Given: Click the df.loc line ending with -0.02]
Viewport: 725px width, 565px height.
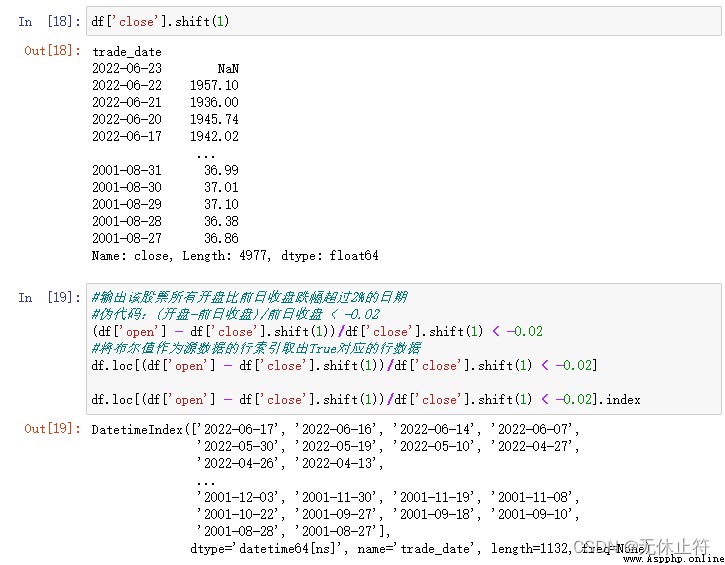Looking at the screenshot, I should click(344, 366).
